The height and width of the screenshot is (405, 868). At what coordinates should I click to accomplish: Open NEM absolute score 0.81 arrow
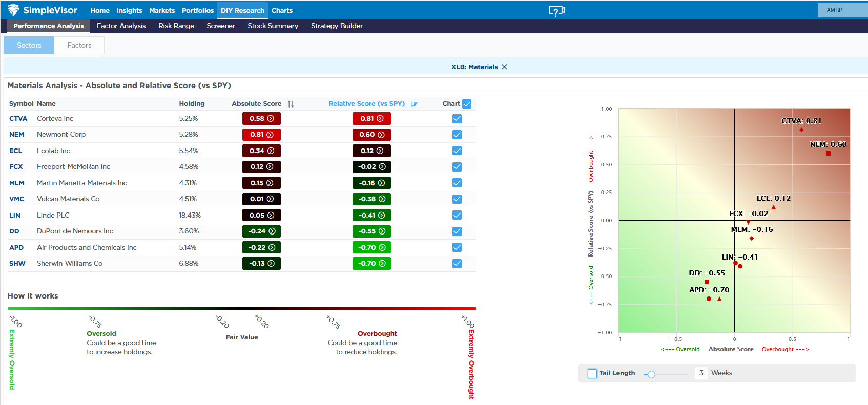270,135
